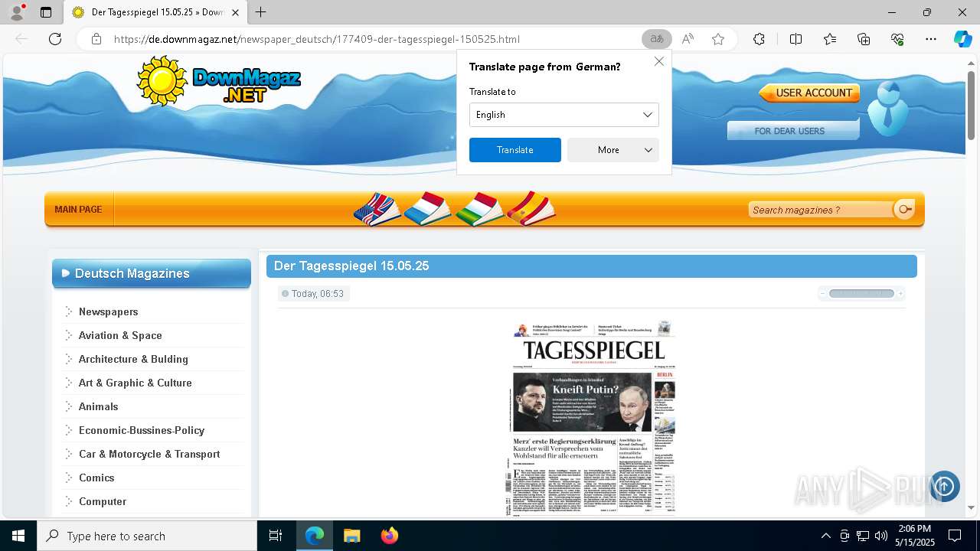The image size is (980, 551).
Task: Open Art & Graphic & Culture category
Action: tap(136, 383)
